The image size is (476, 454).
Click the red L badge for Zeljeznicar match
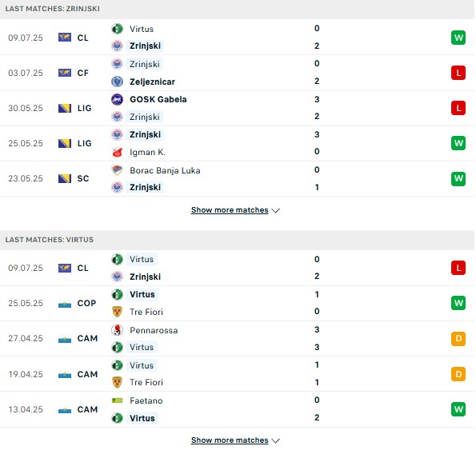458,73
